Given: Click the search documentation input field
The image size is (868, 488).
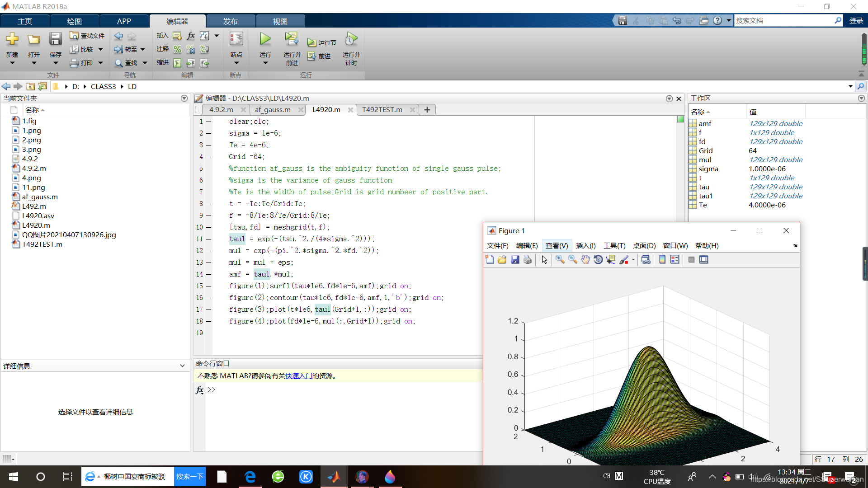Looking at the screenshot, I should pyautogui.click(x=783, y=21).
